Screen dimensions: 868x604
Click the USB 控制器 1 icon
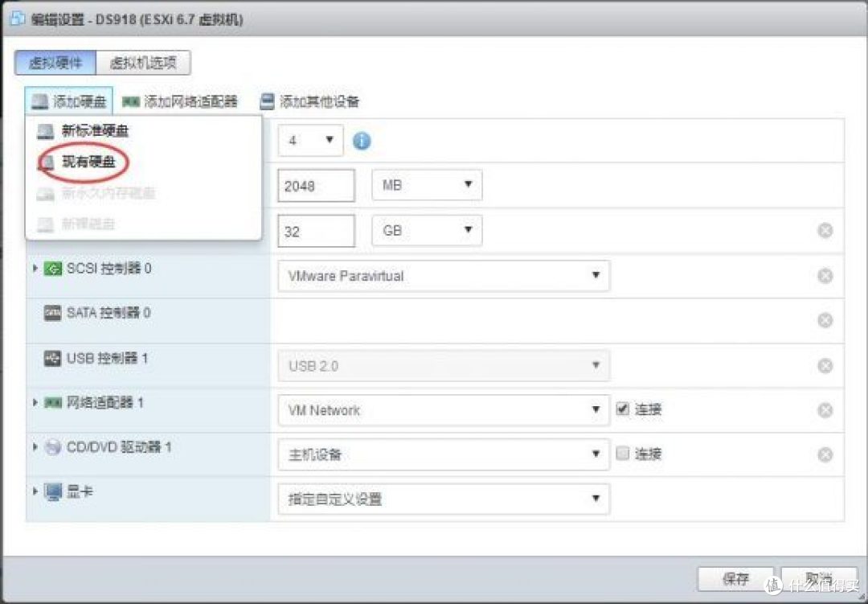52,359
